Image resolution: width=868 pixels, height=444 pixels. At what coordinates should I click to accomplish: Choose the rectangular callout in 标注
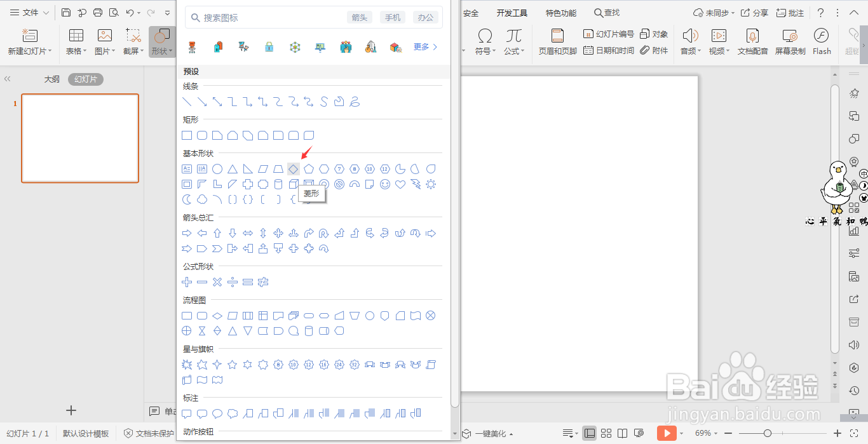pos(187,414)
